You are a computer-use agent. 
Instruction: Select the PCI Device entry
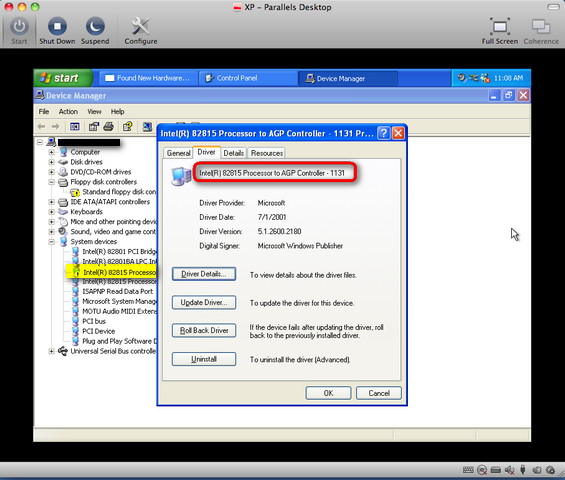coord(93,331)
